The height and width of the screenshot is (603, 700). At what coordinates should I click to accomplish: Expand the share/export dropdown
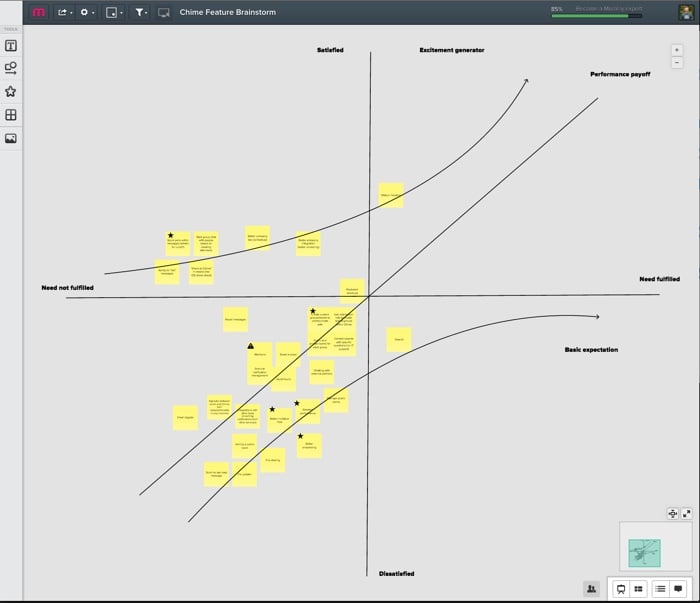coord(65,13)
